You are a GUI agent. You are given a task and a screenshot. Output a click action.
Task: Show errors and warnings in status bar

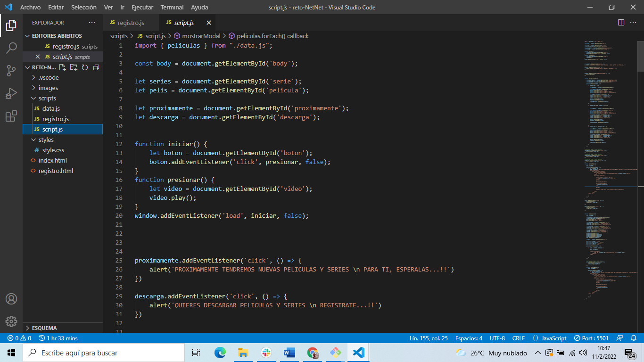tap(19, 338)
